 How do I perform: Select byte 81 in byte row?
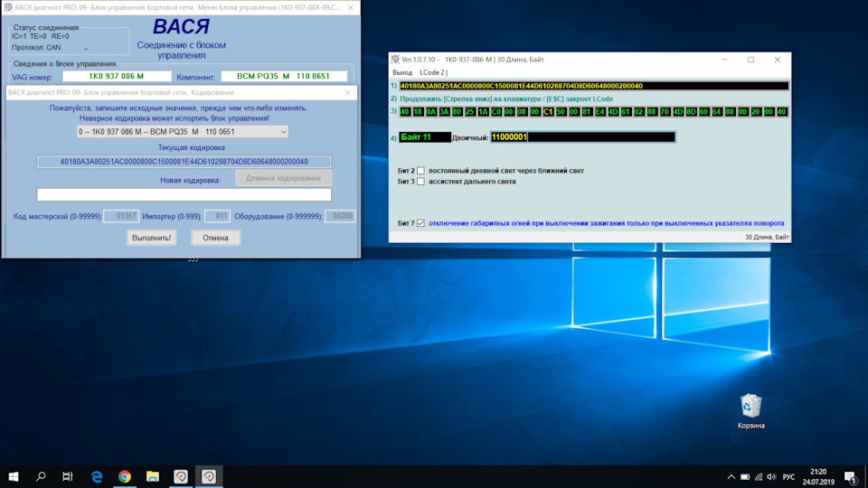pyautogui.click(x=588, y=112)
